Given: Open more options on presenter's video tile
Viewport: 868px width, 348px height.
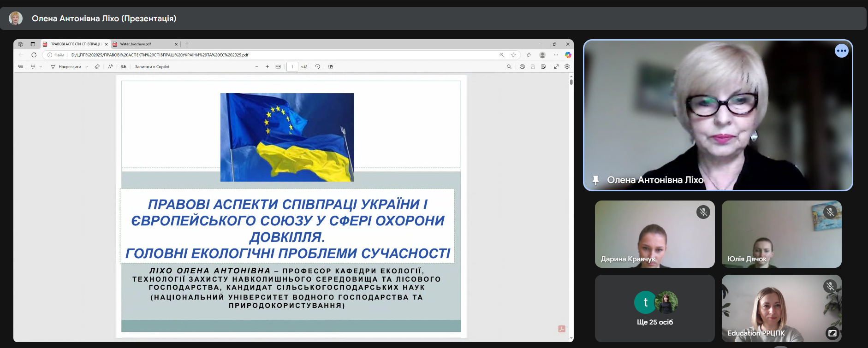Looking at the screenshot, I should click(841, 51).
